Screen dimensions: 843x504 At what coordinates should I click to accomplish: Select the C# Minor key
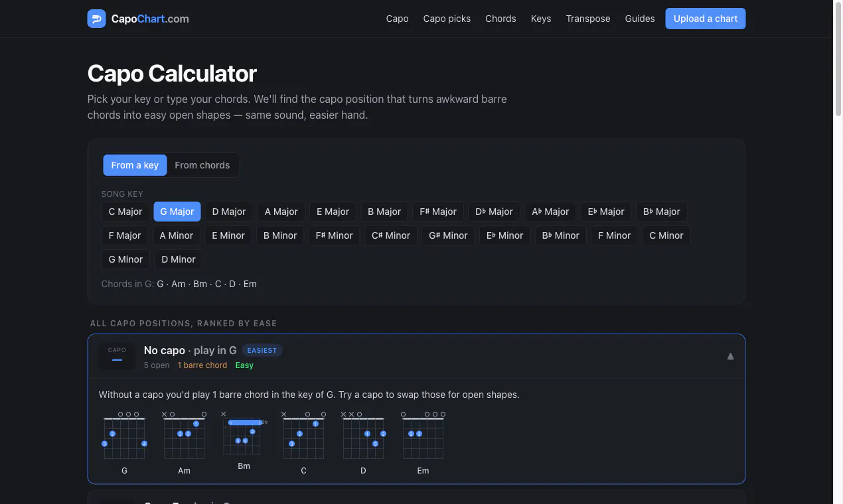[x=391, y=235]
